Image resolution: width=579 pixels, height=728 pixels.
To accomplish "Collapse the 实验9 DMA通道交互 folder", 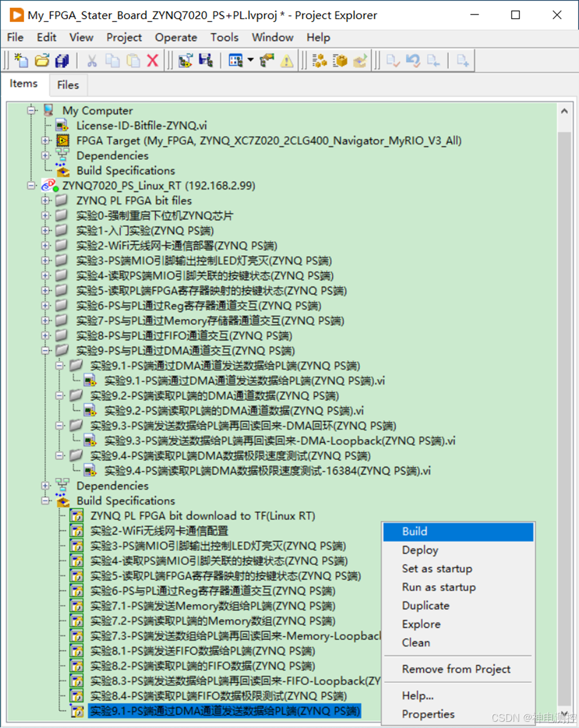I will coord(46,351).
